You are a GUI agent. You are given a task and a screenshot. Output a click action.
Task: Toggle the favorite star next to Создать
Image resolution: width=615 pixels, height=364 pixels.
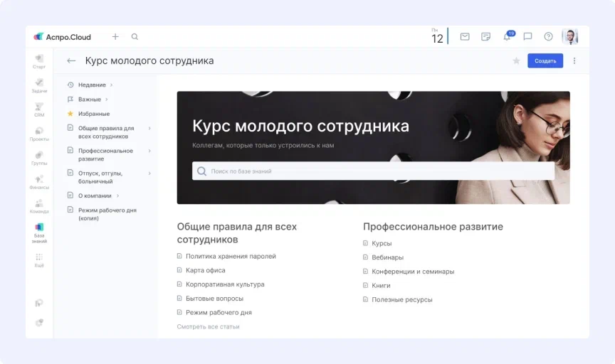tap(516, 60)
